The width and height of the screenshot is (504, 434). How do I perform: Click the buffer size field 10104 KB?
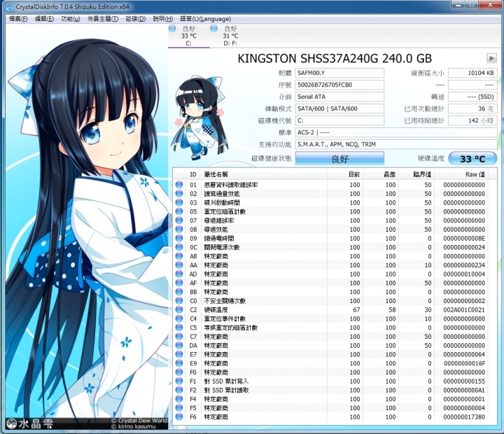click(x=472, y=73)
